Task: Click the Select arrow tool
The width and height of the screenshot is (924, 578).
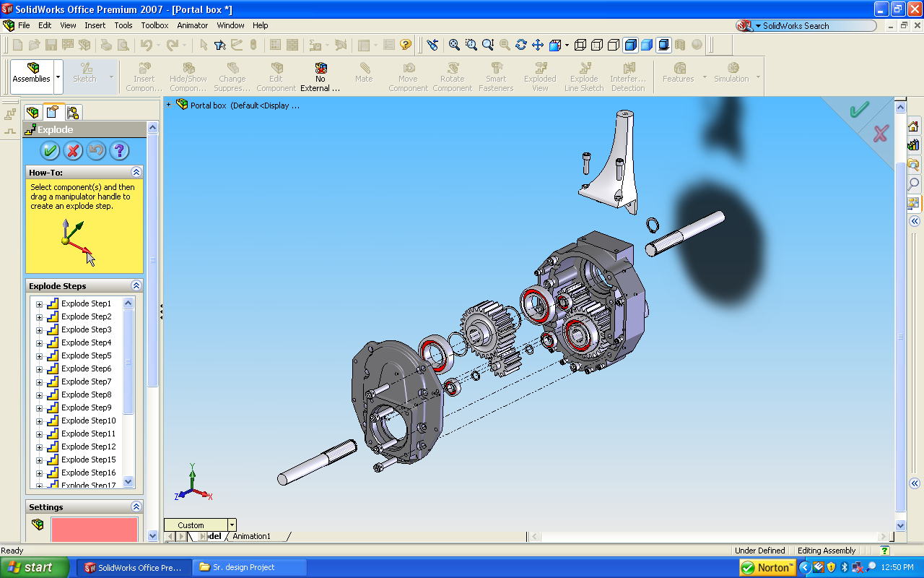Action: click(204, 45)
